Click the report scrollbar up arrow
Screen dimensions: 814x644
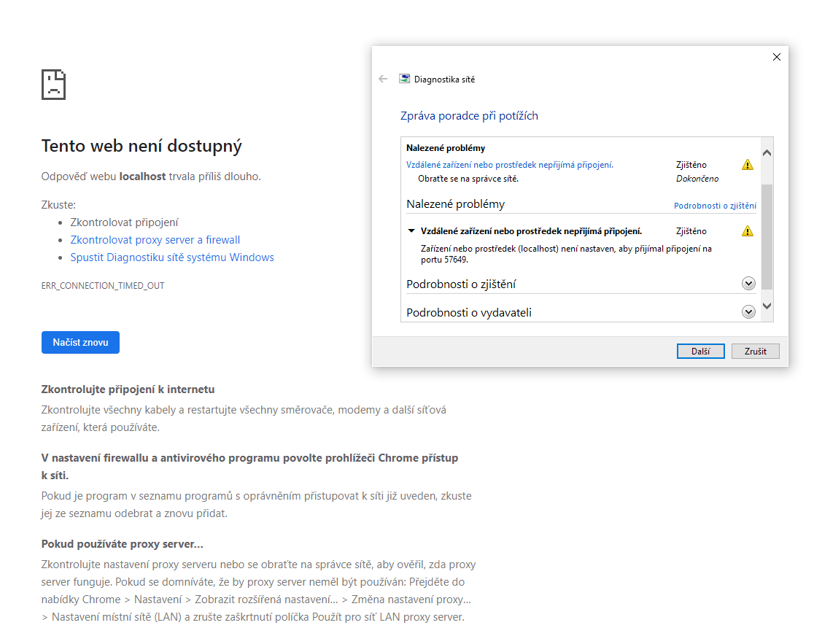pyautogui.click(x=767, y=152)
